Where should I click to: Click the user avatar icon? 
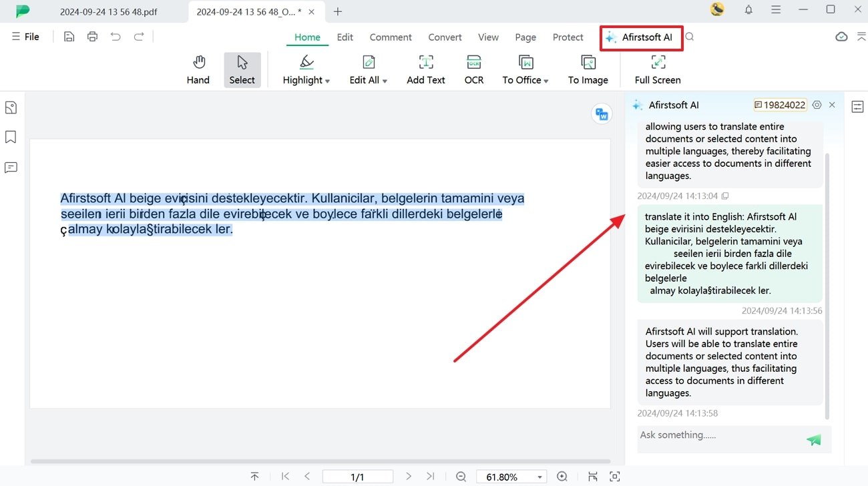click(x=717, y=9)
